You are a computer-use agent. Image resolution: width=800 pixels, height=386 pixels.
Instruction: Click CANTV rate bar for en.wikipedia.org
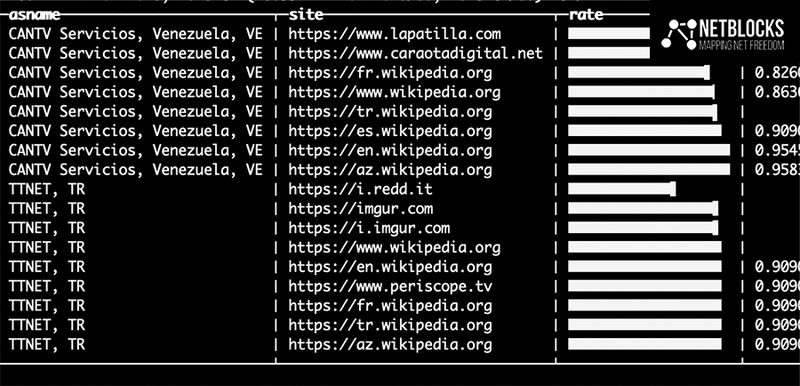[649, 150]
